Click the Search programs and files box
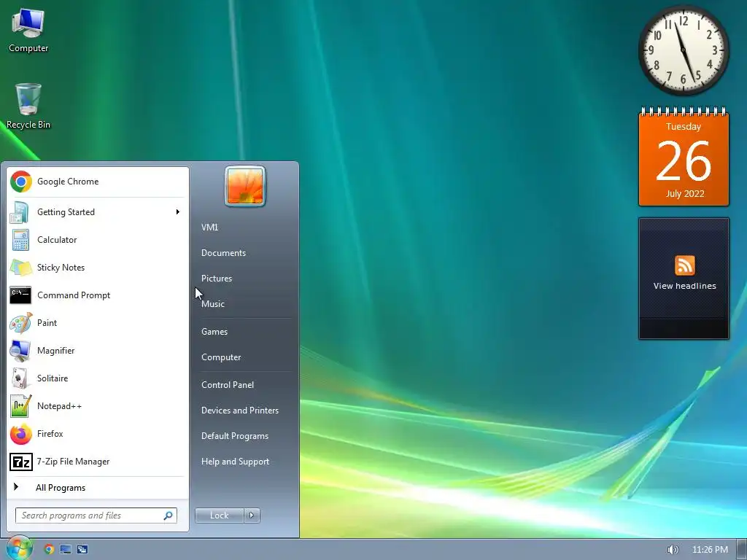Image resolution: width=747 pixels, height=560 pixels. point(96,516)
